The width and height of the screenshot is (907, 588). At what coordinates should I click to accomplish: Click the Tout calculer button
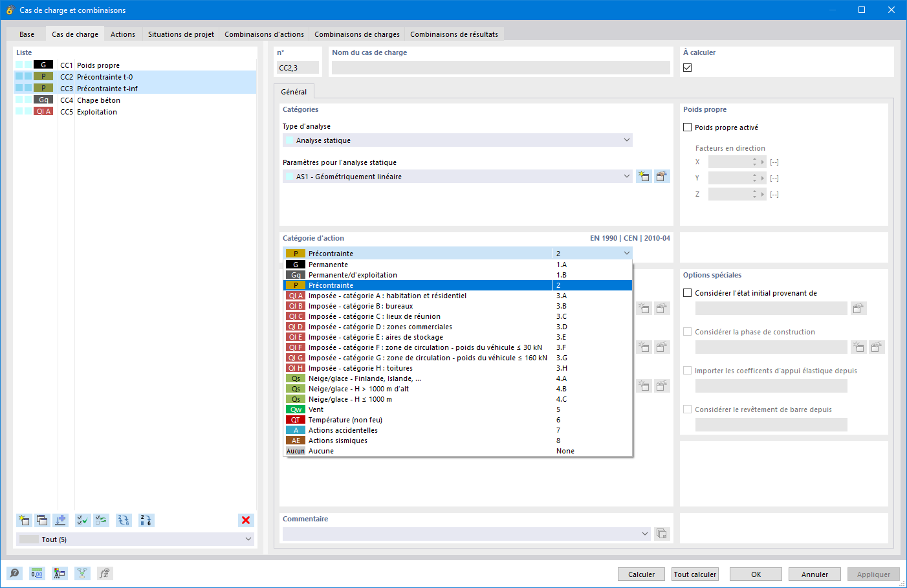(x=695, y=574)
